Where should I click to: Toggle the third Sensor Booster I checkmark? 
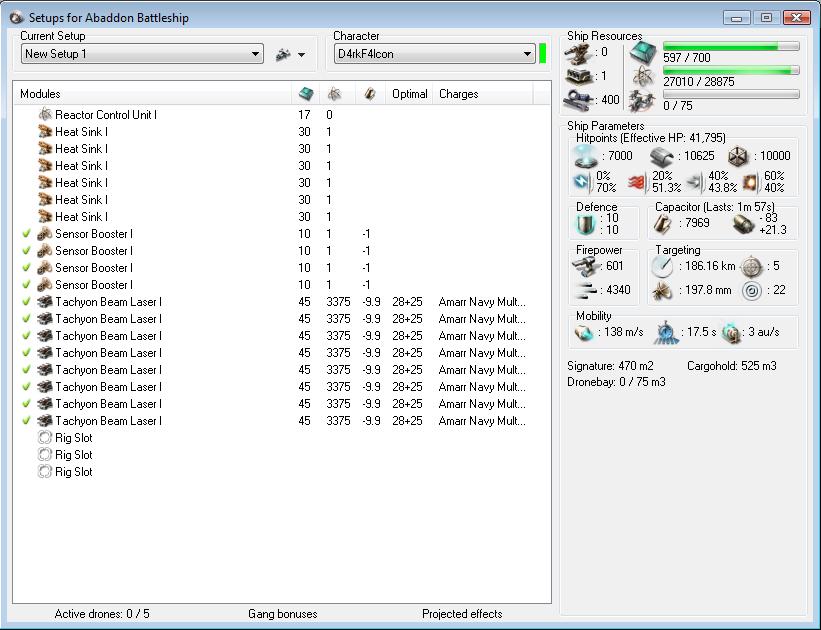(x=26, y=268)
